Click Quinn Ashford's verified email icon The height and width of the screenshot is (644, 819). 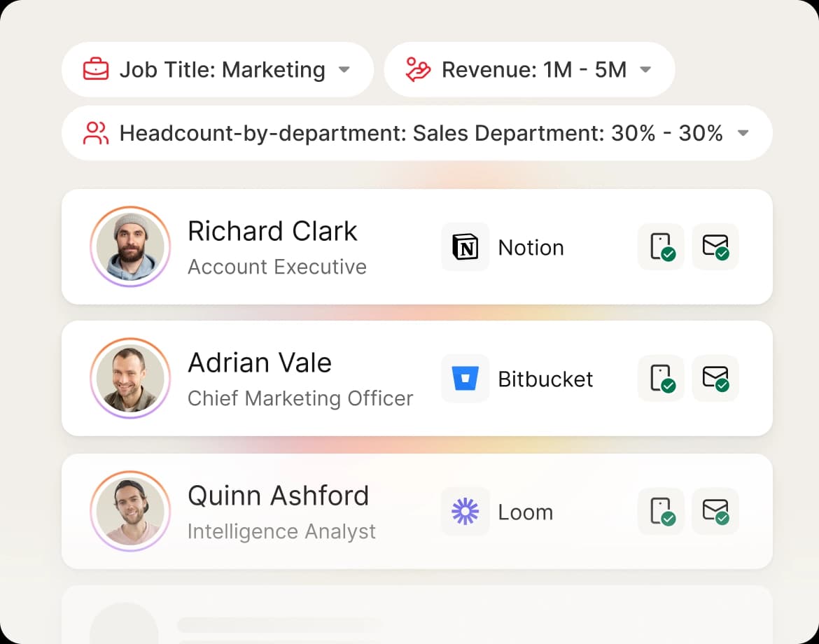[715, 512]
